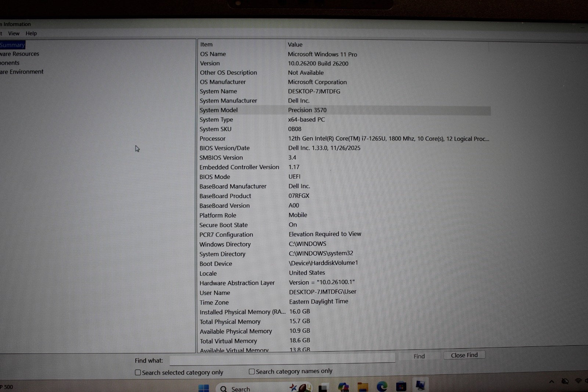Select the System Summary tree node
This screenshot has height=392, width=588.
(12, 45)
